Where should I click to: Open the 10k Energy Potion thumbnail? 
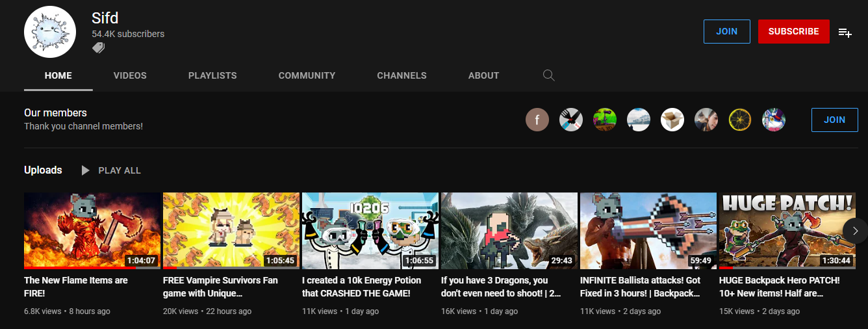pos(370,230)
